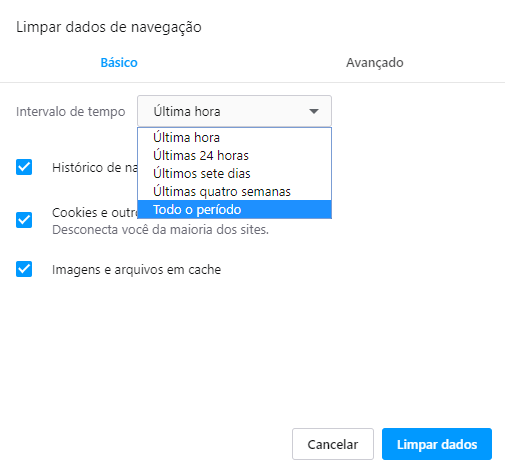Select the highlighted 'Todo o período' option
The image size is (505, 474).
point(234,209)
